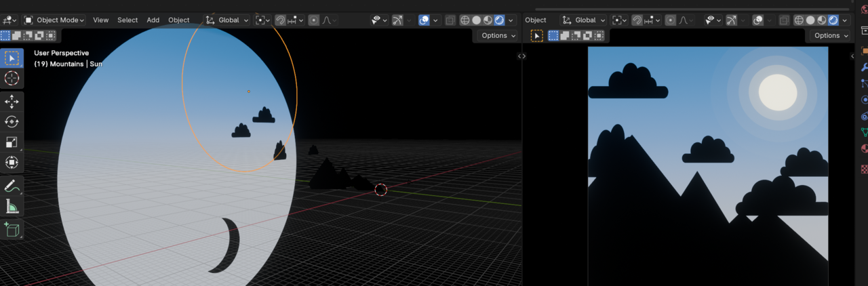Image resolution: width=868 pixels, height=286 pixels.
Task: Switch right viewport to rendered shading
Action: click(833, 20)
